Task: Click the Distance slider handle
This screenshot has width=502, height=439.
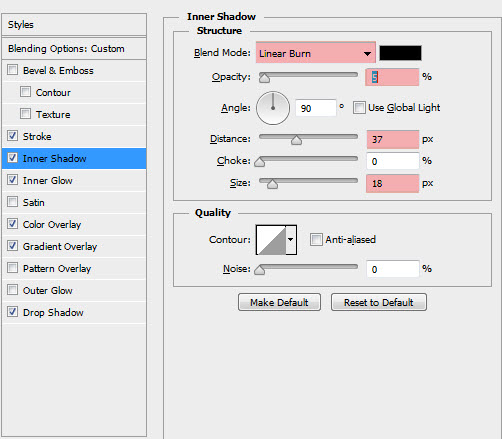Action: point(296,140)
